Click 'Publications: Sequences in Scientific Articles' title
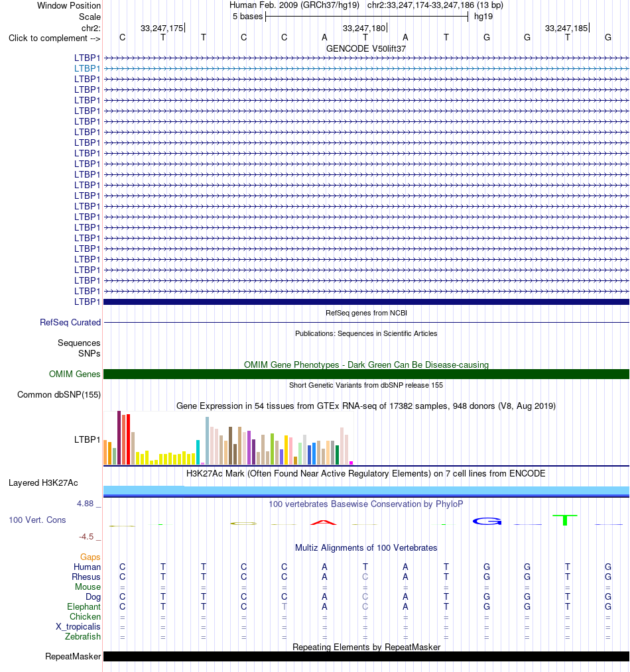The height and width of the screenshot is (672, 630). tap(366, 333)
